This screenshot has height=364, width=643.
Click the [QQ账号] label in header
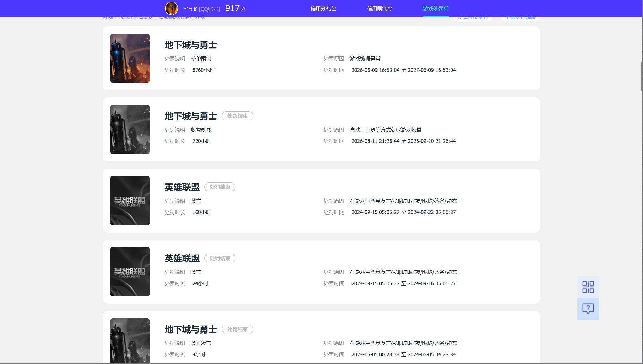209,9
